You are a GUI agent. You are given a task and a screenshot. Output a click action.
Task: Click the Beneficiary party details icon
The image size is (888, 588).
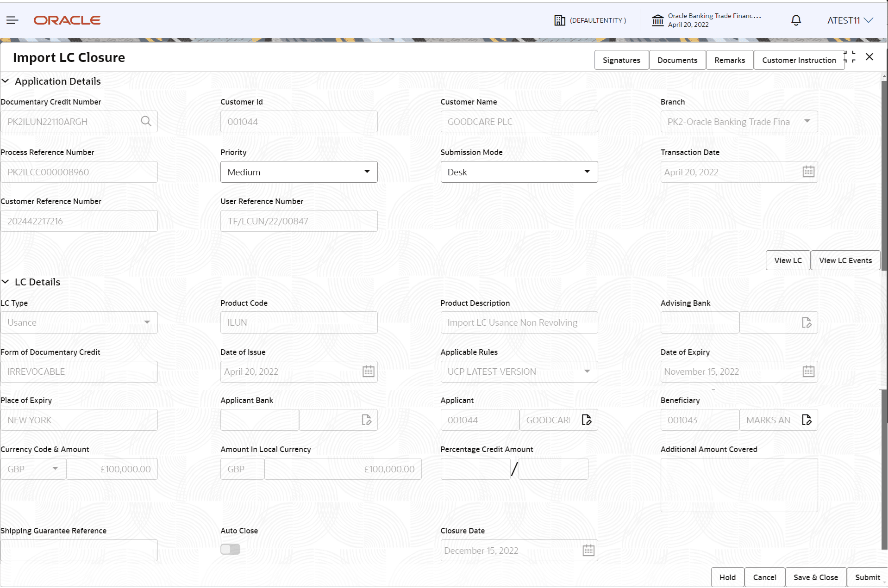coord(807,420)
